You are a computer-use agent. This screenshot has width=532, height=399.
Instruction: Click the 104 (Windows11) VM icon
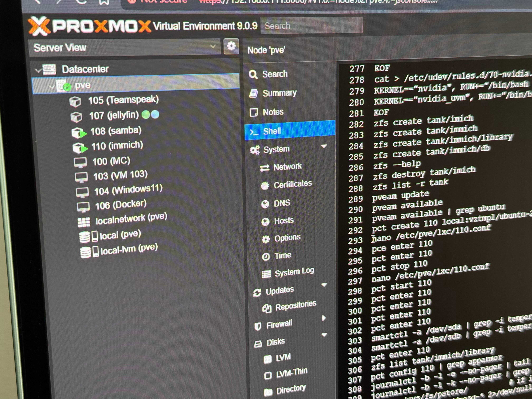pos(82,192)
